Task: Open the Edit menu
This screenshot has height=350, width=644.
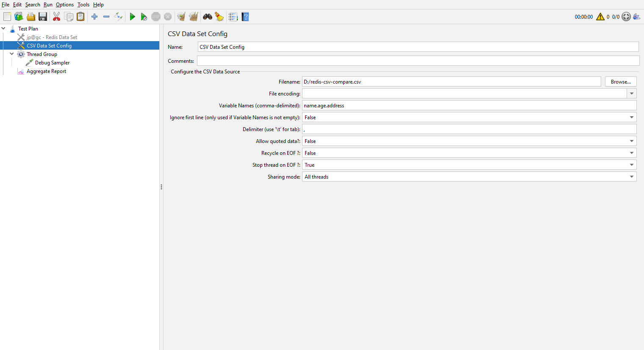Action: [x=17, y=5]
